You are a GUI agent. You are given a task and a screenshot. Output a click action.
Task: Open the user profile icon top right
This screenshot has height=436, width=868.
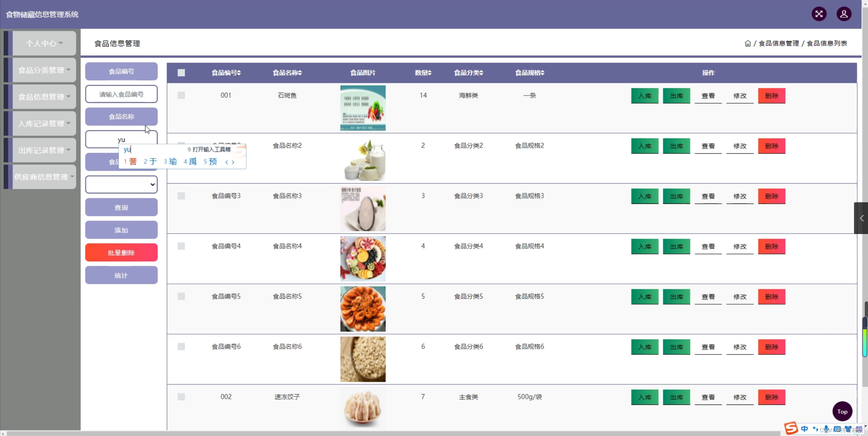844,14
